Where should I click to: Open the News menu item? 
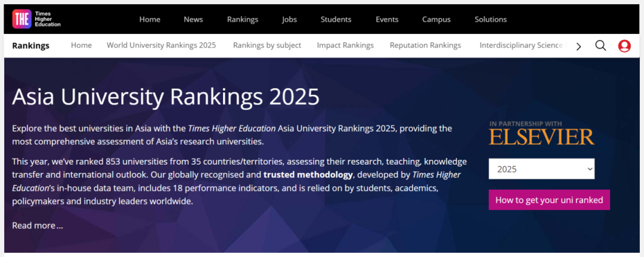click(x=193, y=19)
